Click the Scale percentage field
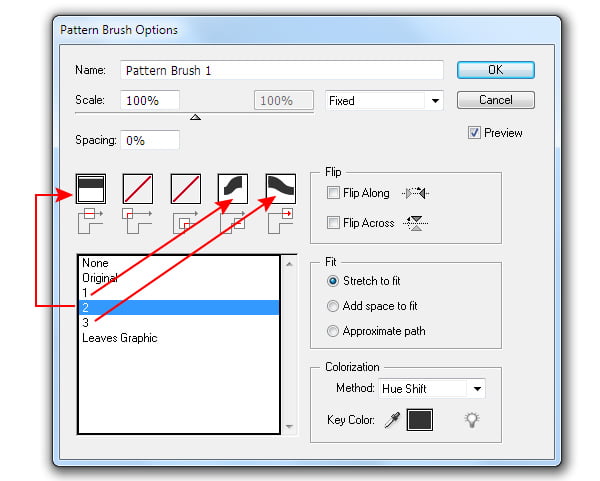This screenshot has width=600, height=481. pyautogui.click(x=150, y=100)
